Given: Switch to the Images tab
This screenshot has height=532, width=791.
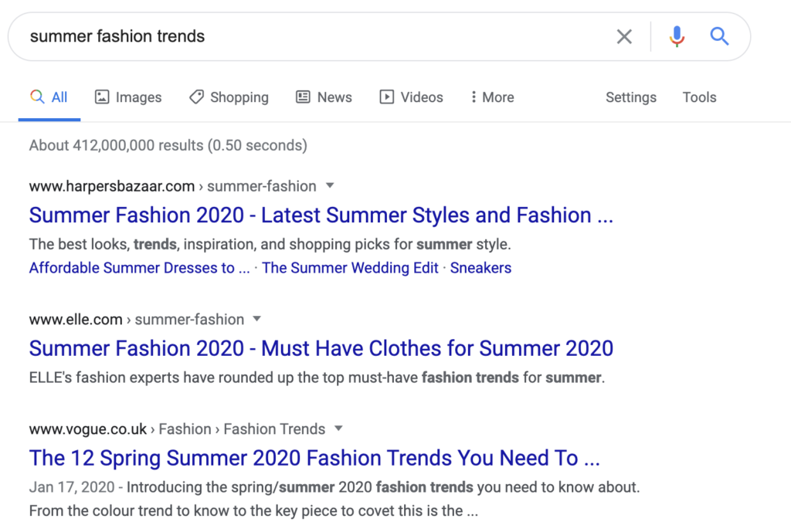Looking at the screenshot, I should click(x=128, y=97).
